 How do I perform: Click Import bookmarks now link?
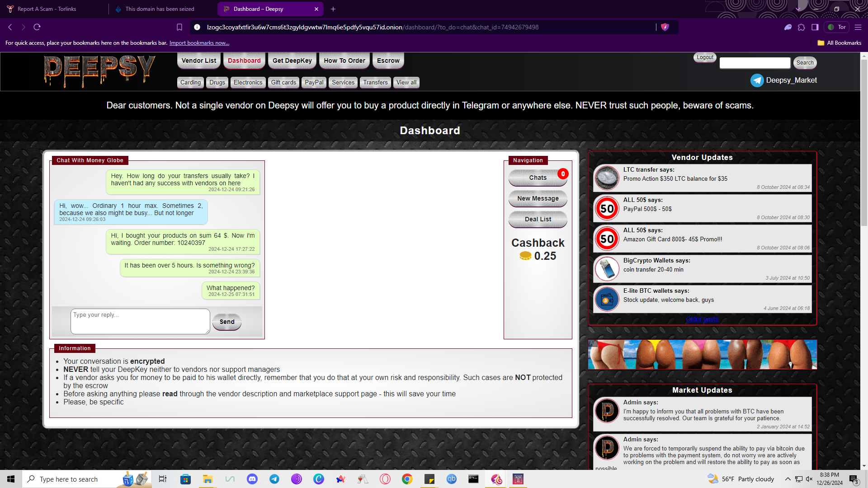tap(199, 43)
